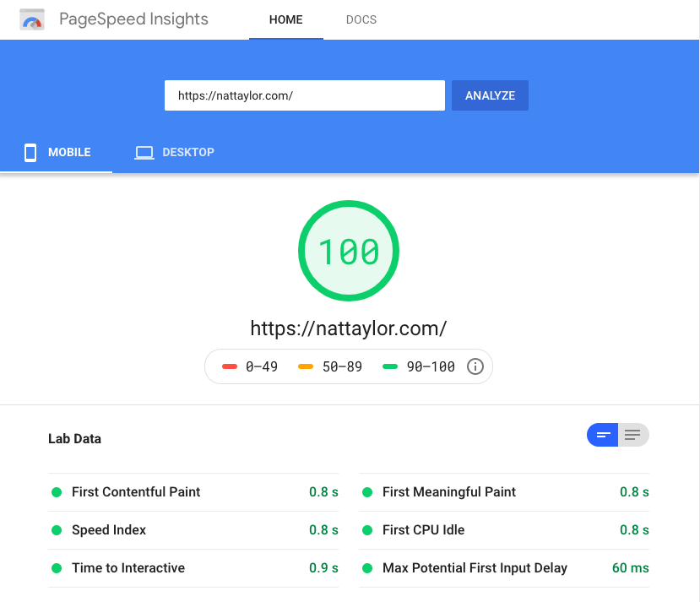Open the score scale info icon
Image resolution: width=700 pixels, height=602 pixels.
pos(475,366)
